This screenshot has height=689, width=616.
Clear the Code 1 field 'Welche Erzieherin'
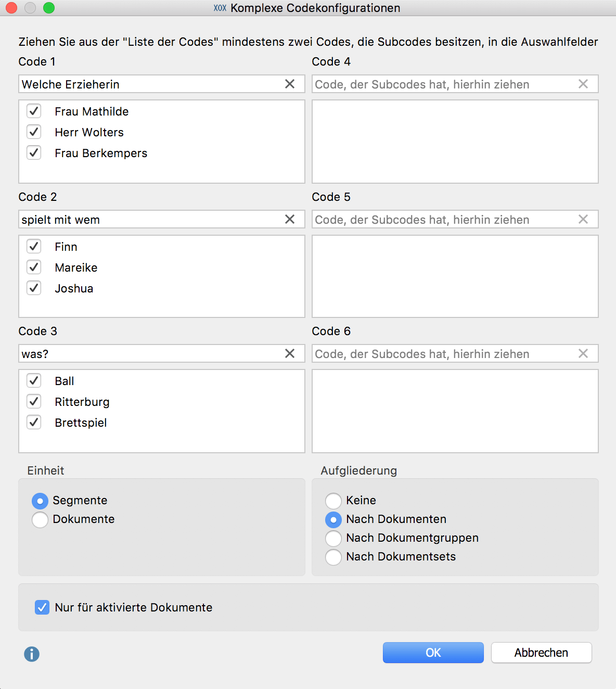[x=290, y=84]
